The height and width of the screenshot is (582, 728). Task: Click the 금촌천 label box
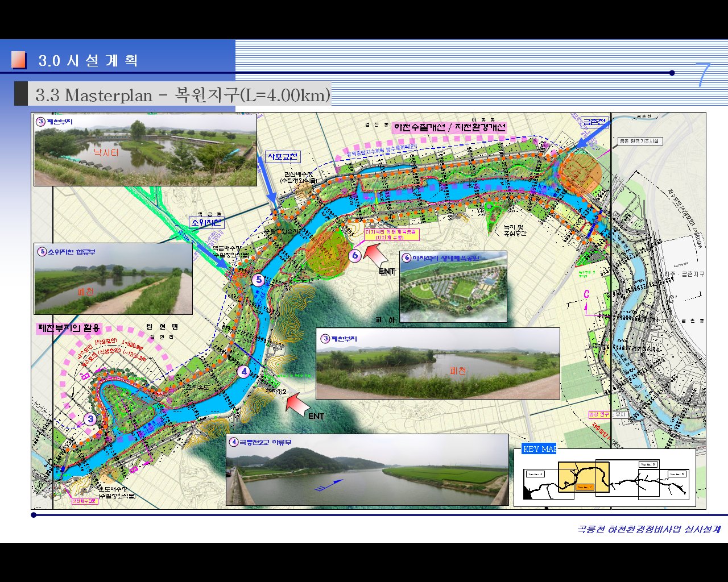594,122
